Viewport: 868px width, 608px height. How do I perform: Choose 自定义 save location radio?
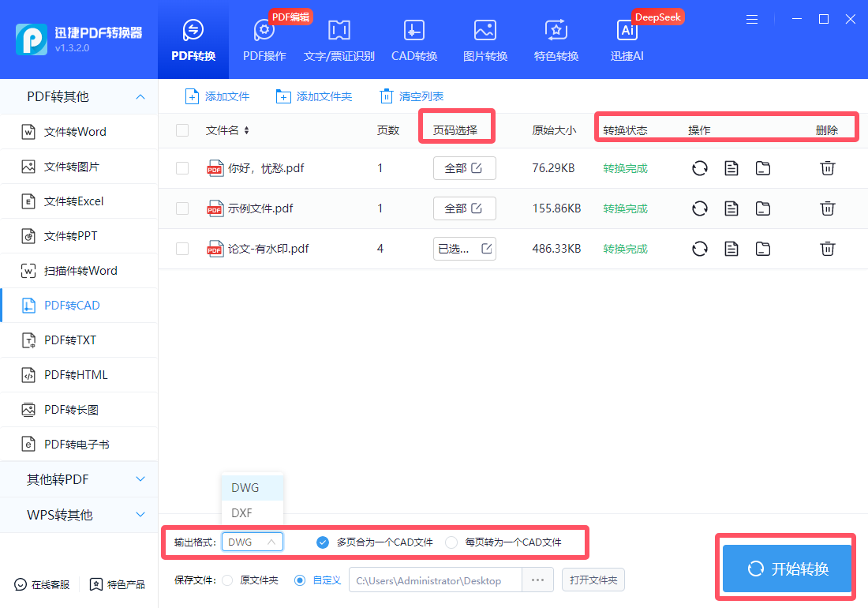[x=300, y=580]
